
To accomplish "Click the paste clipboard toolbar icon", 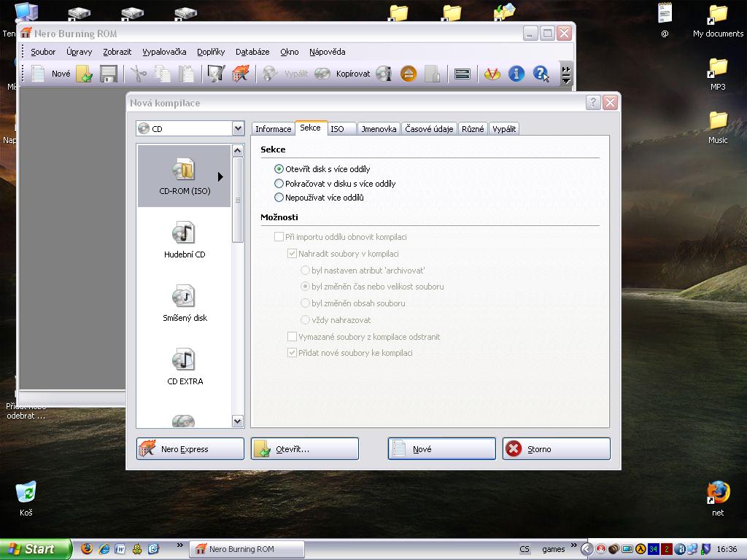I will click(186, 74).
